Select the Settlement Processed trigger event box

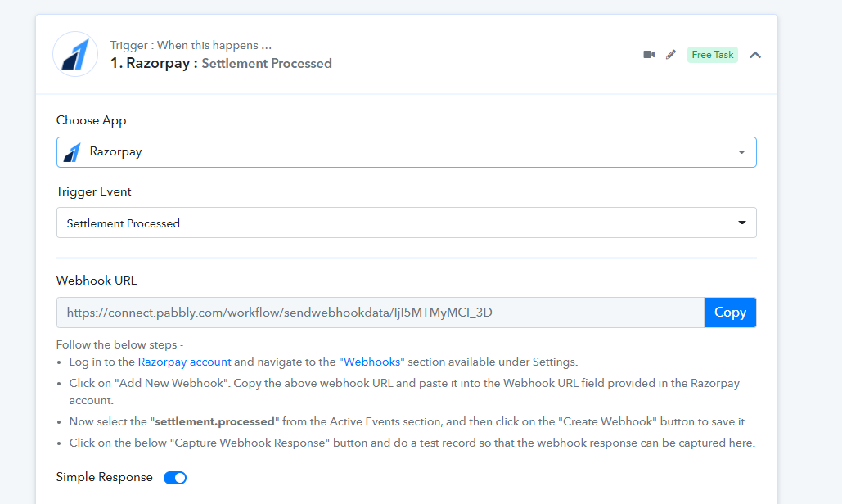(407, 223)
